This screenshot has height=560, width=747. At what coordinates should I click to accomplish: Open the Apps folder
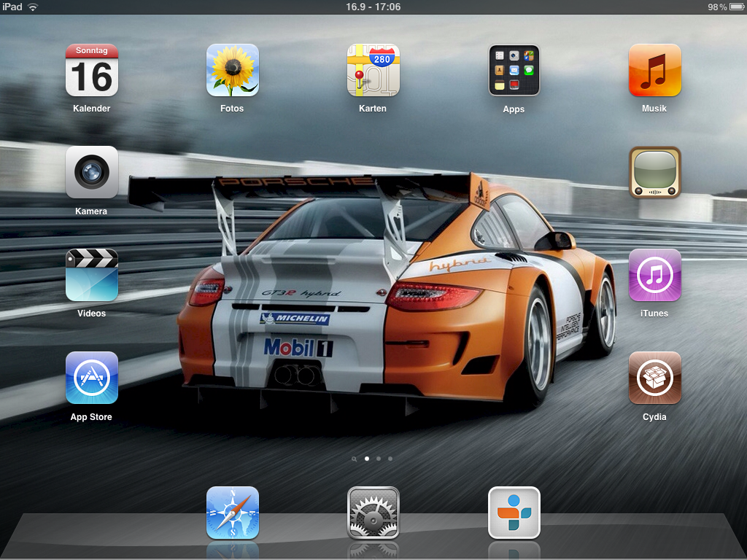[x=514, y=71]
